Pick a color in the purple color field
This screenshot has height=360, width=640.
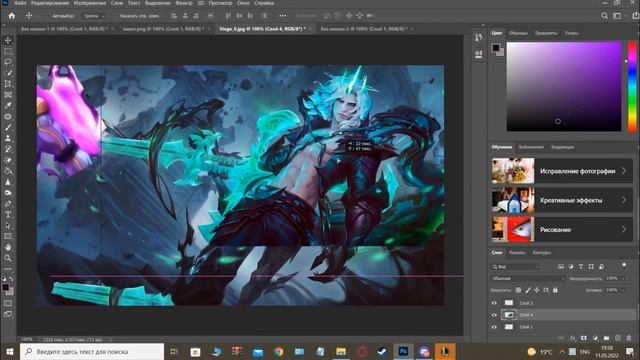pos(564,86)
